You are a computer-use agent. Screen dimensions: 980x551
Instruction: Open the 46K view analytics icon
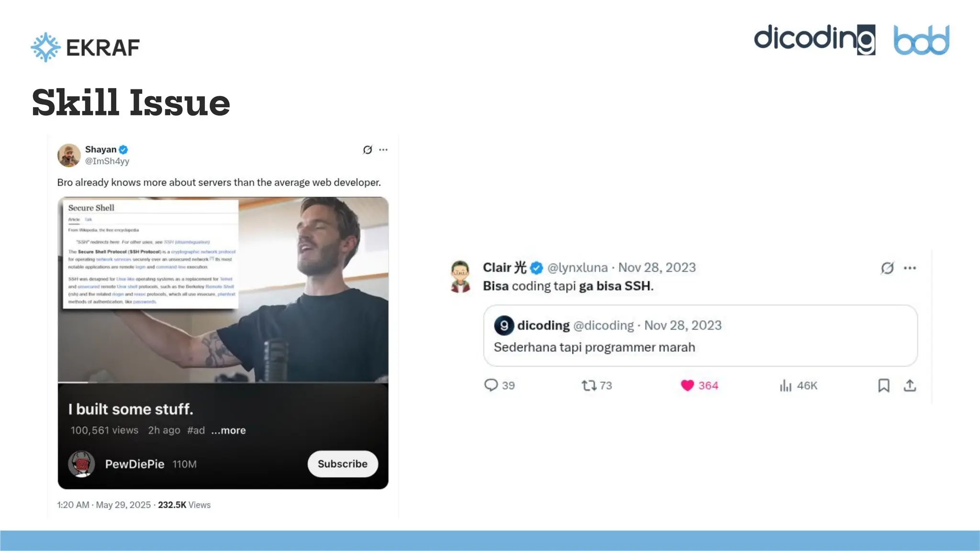[x=786, y=385]
